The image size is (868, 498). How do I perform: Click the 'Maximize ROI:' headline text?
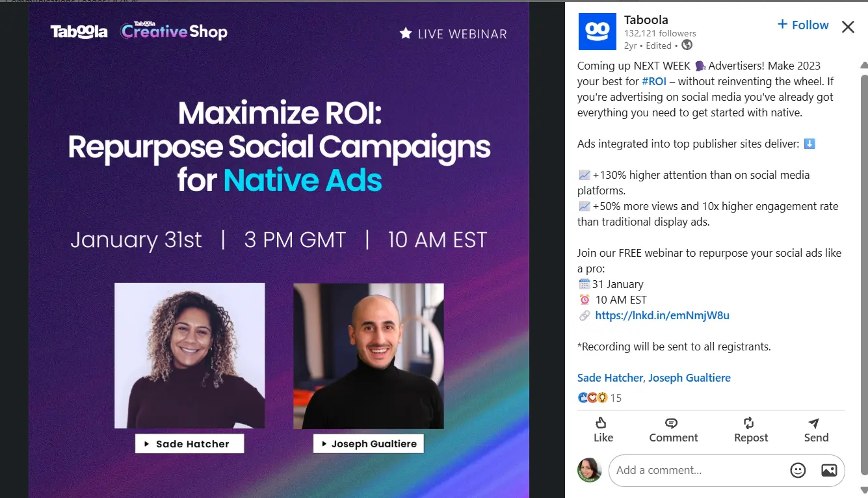click(280, 113)
